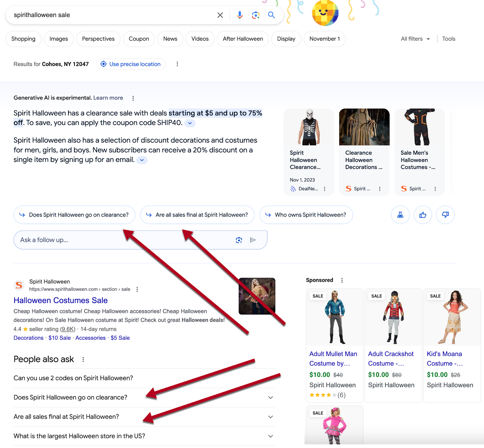Open the Sponsored section options menu

(342, 280)
